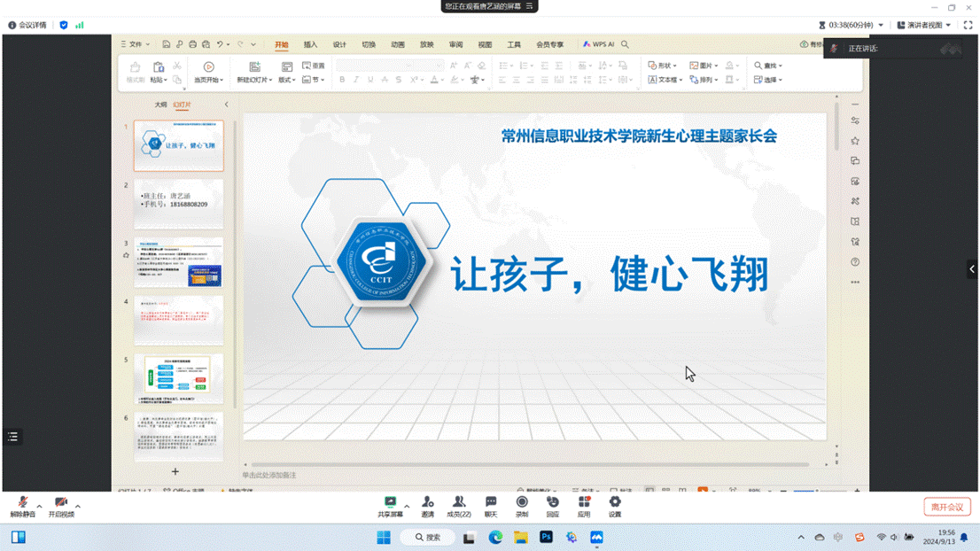Click the ribbon search magnifier icon
This screenshot has width=980, height=551.
coord(625,44)
